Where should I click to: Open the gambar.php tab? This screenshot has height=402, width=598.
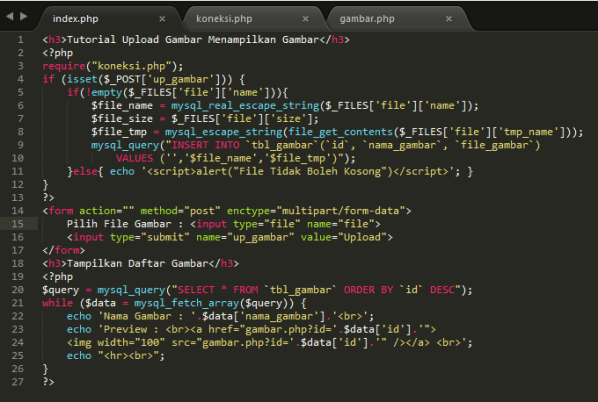pos(367,19)
